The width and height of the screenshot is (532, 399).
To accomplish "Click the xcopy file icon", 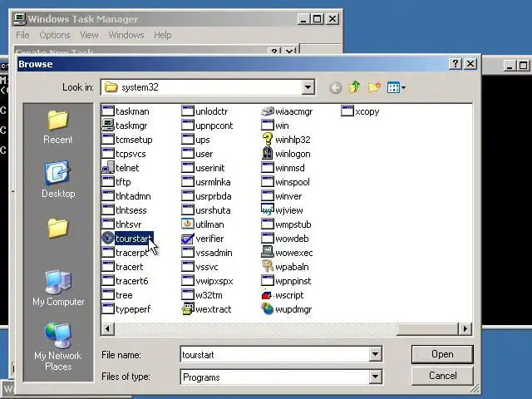I will [347, 111].
